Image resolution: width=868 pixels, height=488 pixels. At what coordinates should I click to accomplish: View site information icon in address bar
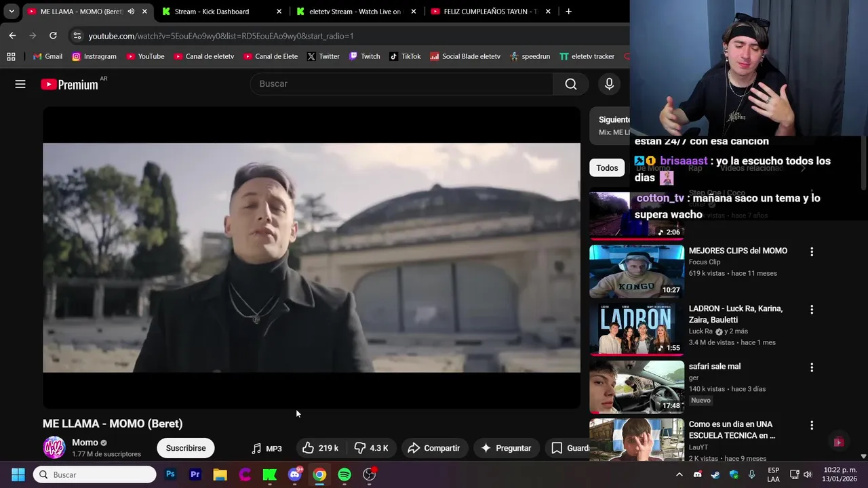pyautogui.click(x=77, y=36)
